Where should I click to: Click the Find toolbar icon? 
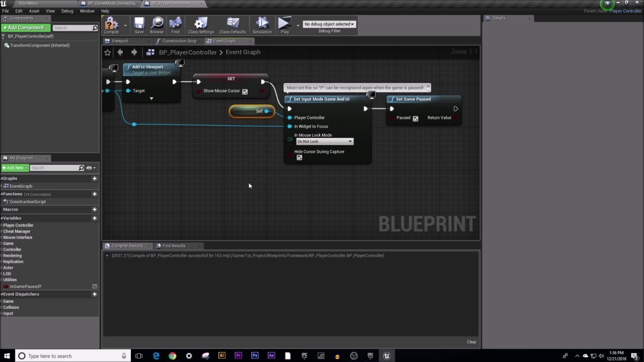pyautogui.click(x=175, y=25)
